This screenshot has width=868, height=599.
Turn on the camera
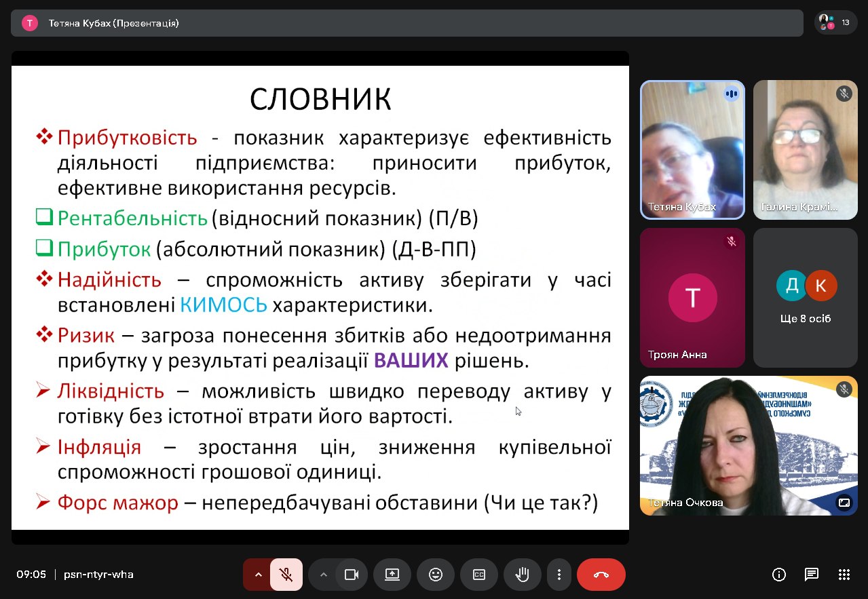pos(351,575)
